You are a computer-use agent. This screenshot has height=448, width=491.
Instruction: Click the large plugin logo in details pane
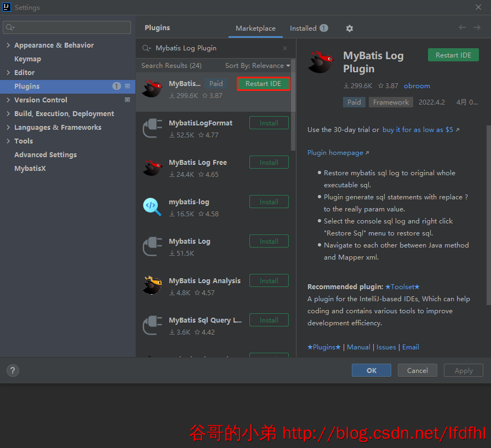click(322, 62)
